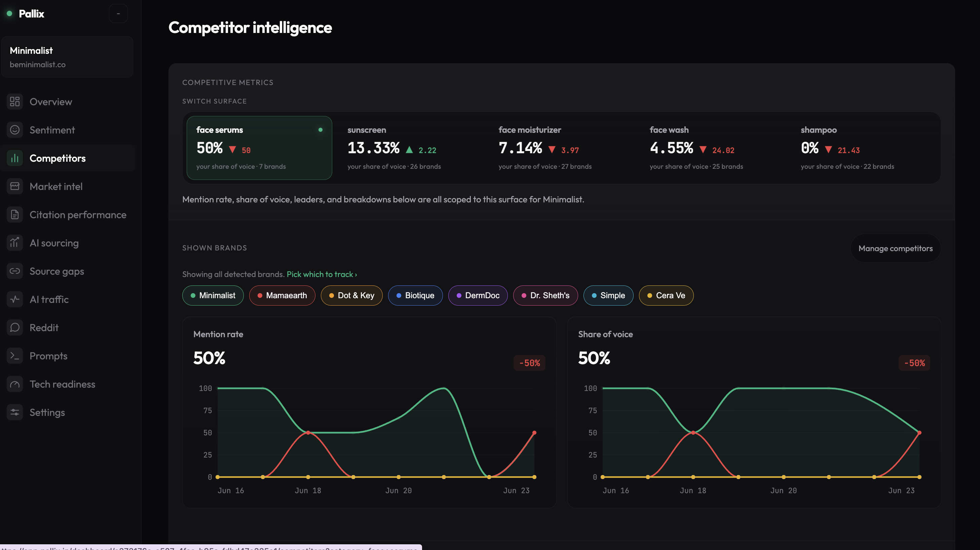Click the Mention rate -50% change badge
The width and height of the screenshot is (980, 550).
(529, 363)
